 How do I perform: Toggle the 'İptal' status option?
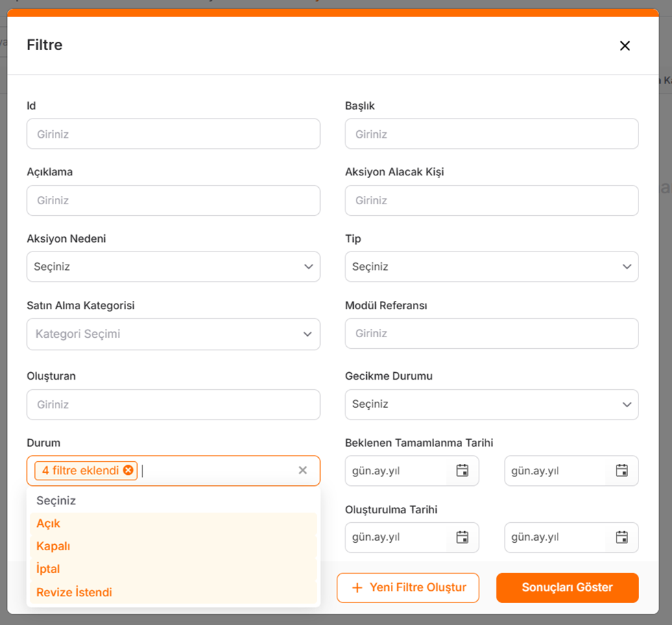pyautogui.click(x=173, y=569)
